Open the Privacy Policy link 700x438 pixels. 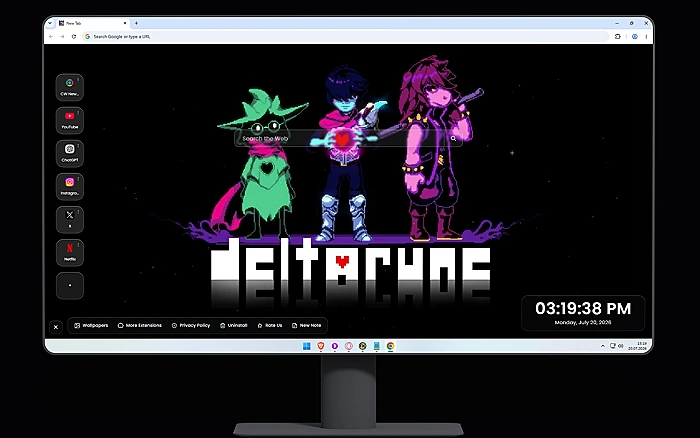click(191, 325)
